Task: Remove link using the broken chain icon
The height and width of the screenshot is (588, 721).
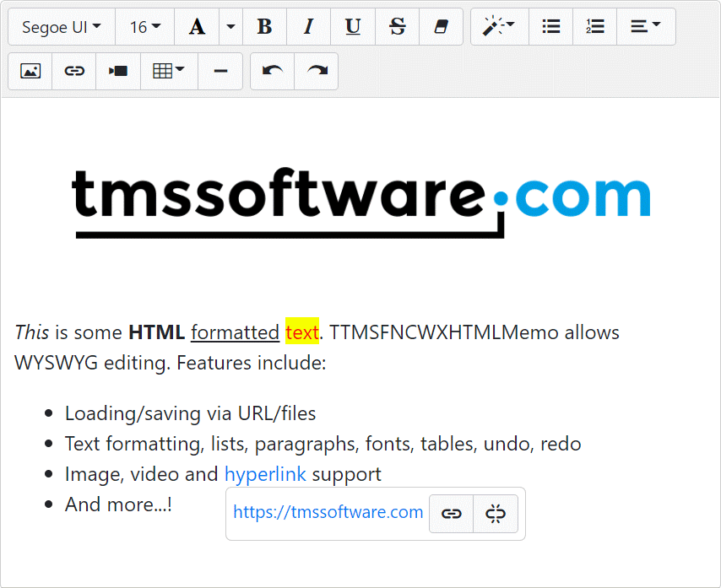Action: click(496, 514)
